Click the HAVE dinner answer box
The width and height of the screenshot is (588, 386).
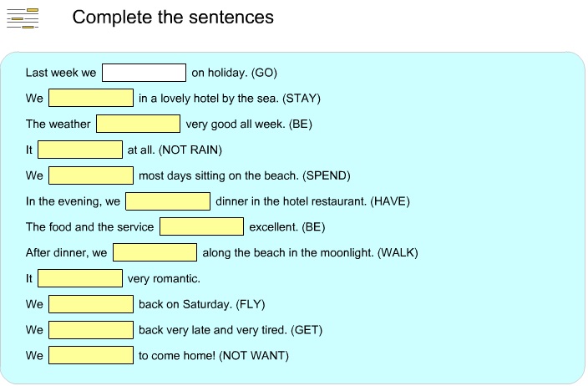pyautogui.click(x=167, y=201)
